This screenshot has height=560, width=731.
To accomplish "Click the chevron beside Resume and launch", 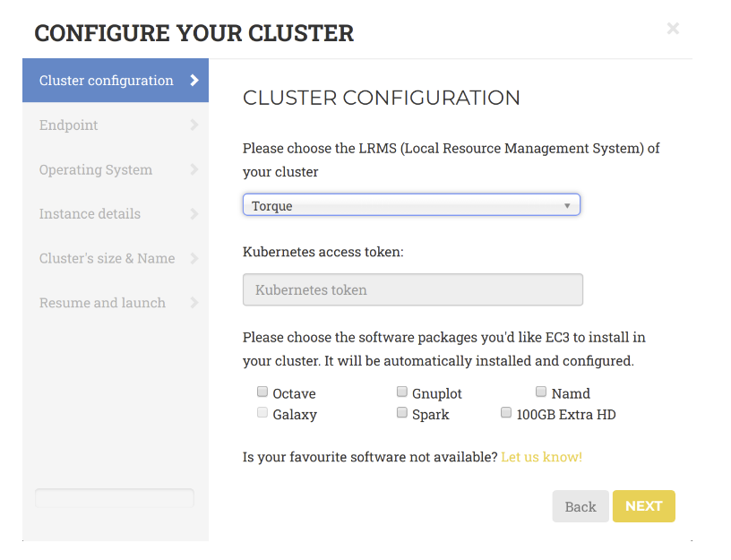I will 195,303.
